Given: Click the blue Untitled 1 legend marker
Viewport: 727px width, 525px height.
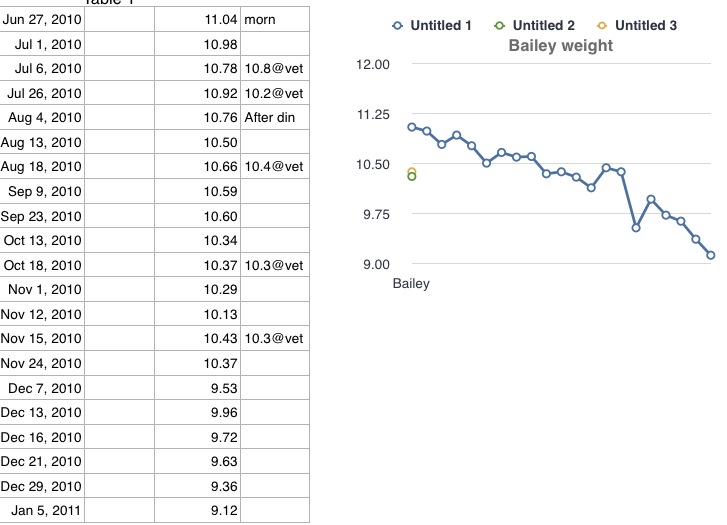Looking at the screenshot, I should 399,26.
